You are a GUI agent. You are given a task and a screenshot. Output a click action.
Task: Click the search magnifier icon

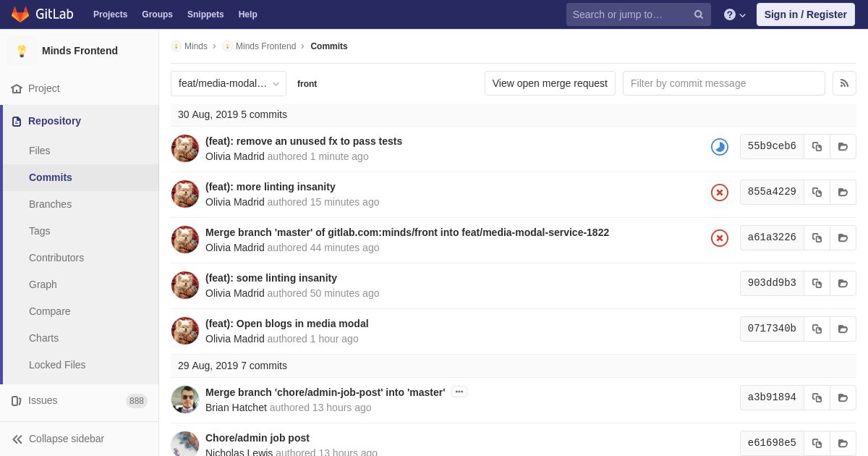[699, 14]
